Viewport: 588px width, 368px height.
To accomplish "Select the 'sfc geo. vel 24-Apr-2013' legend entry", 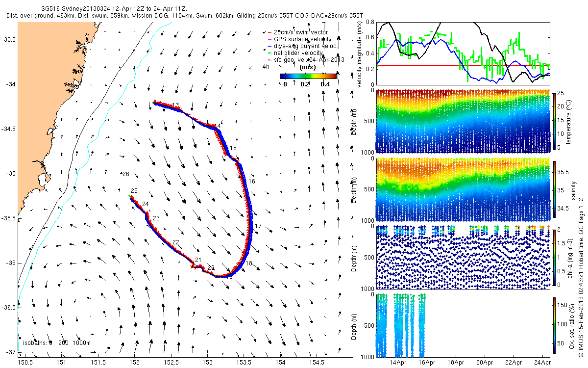I will click(305, 59).
